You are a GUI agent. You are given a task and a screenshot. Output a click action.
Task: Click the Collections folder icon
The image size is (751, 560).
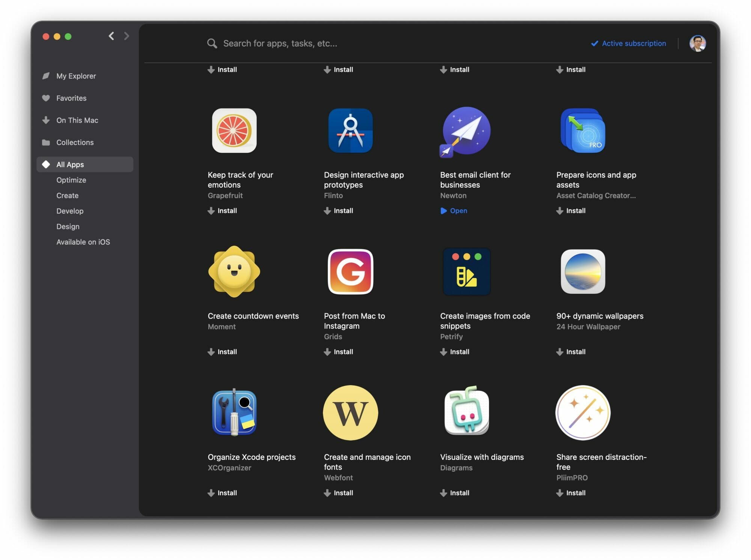46,142
